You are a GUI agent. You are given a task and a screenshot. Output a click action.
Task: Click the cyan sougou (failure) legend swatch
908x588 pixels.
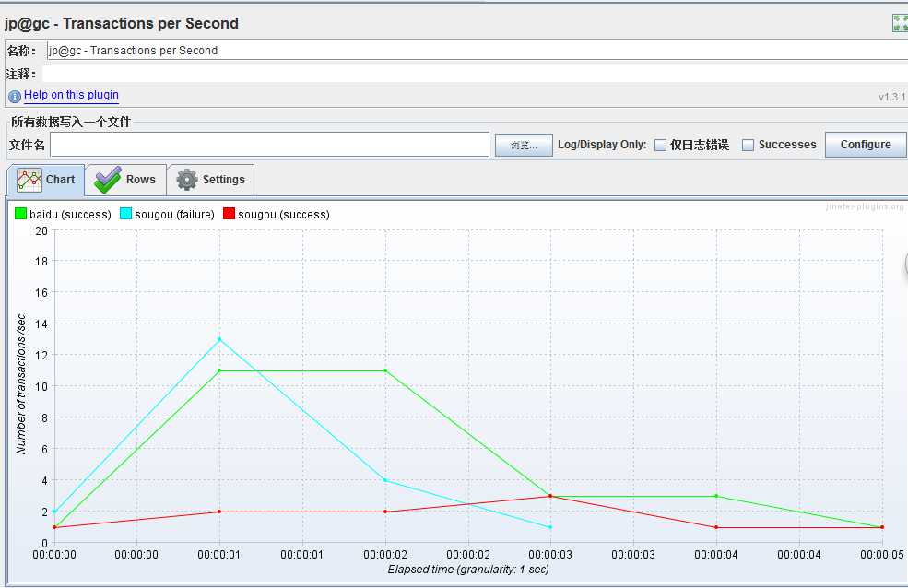tap(125, 214)
